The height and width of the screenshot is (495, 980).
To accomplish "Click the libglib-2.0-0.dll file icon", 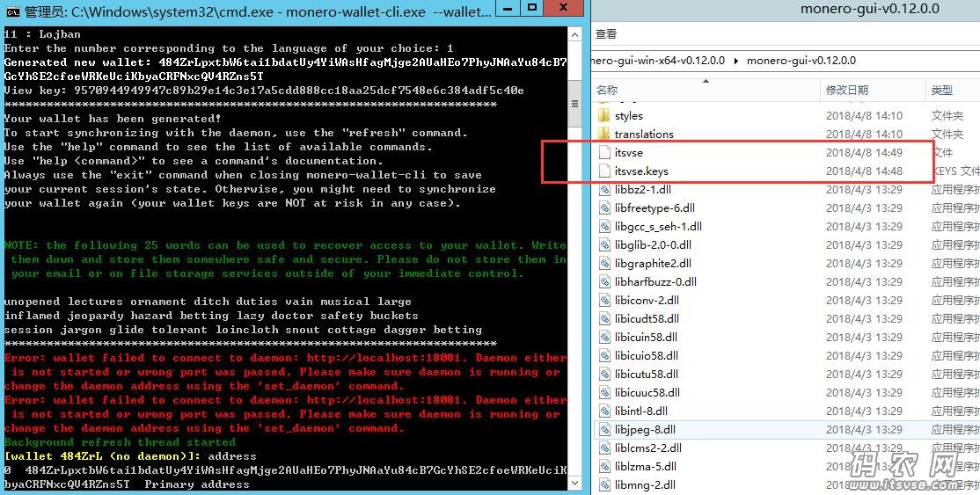I will [x=603, y=244].
